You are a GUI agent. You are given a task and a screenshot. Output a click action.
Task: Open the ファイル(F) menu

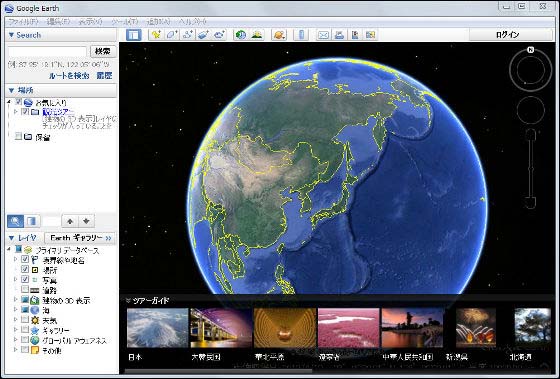click(23, 22)
